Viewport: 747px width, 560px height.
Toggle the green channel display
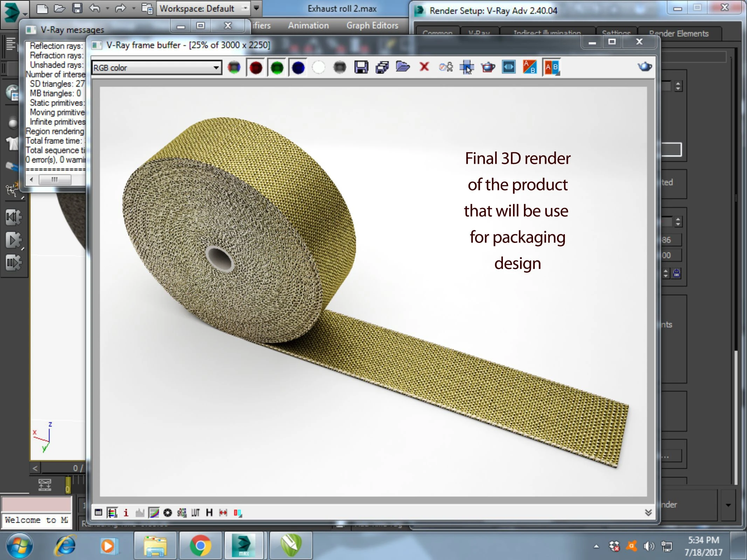click(277, 67)
